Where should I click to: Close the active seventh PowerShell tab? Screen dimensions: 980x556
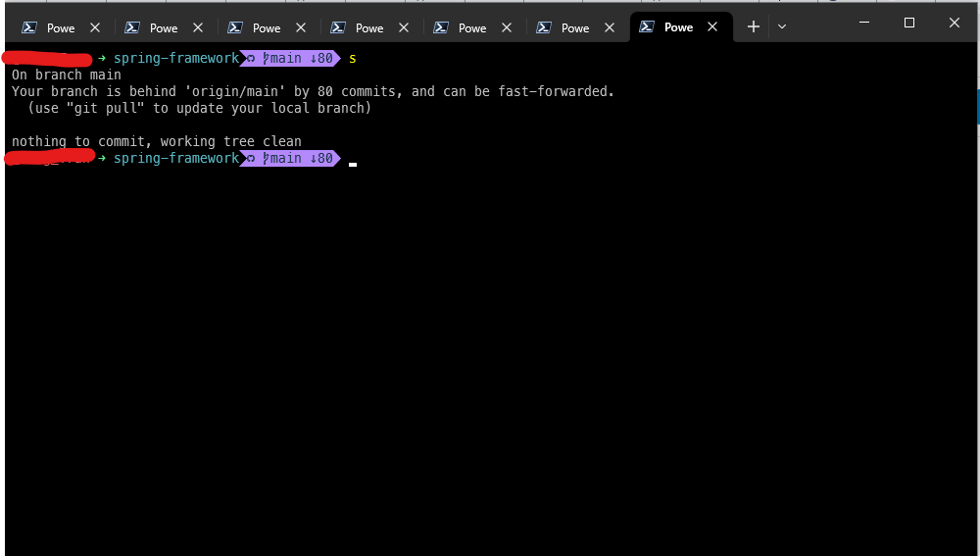pyautogui.click(x=711, y=26)
